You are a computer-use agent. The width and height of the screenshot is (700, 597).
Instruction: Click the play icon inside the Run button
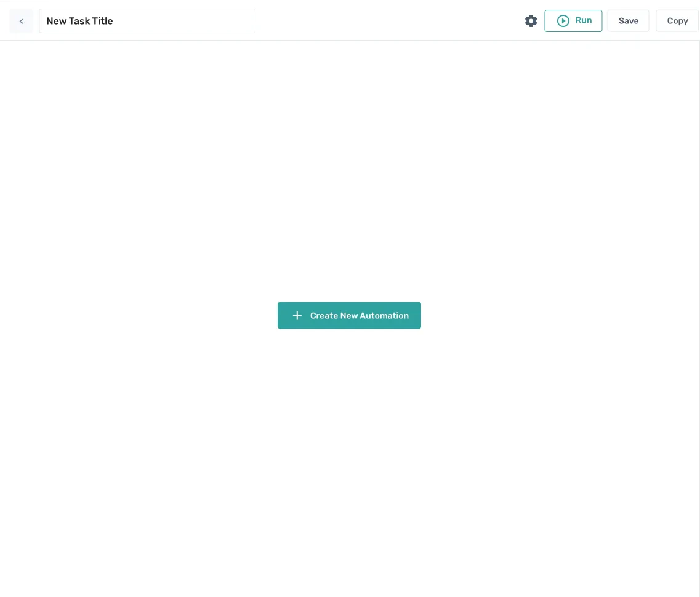(563, 20)
